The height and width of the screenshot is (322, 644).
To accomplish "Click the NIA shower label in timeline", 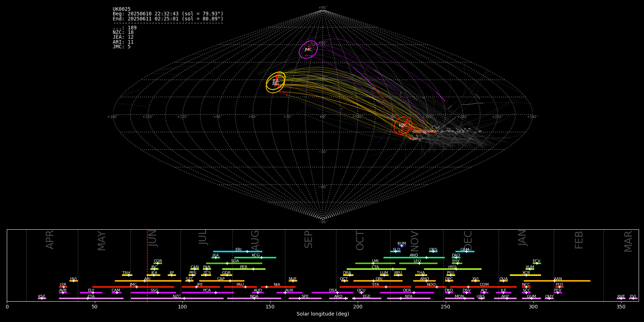I will (277, 285).
